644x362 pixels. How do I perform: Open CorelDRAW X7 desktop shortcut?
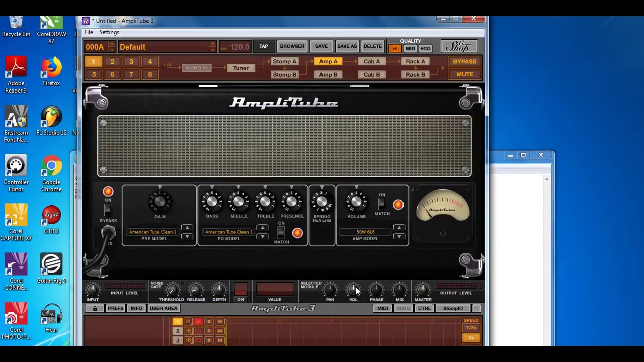[x=51, y=30]
